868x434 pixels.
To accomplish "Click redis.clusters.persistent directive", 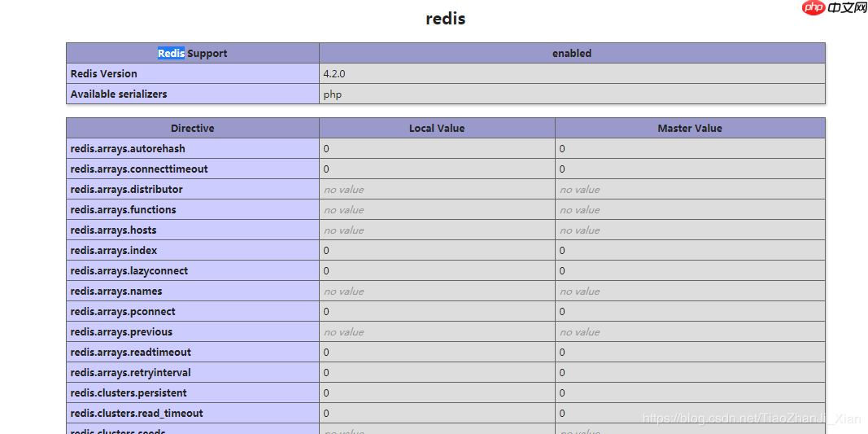I will pyautogui.click(x=129, y=393).
